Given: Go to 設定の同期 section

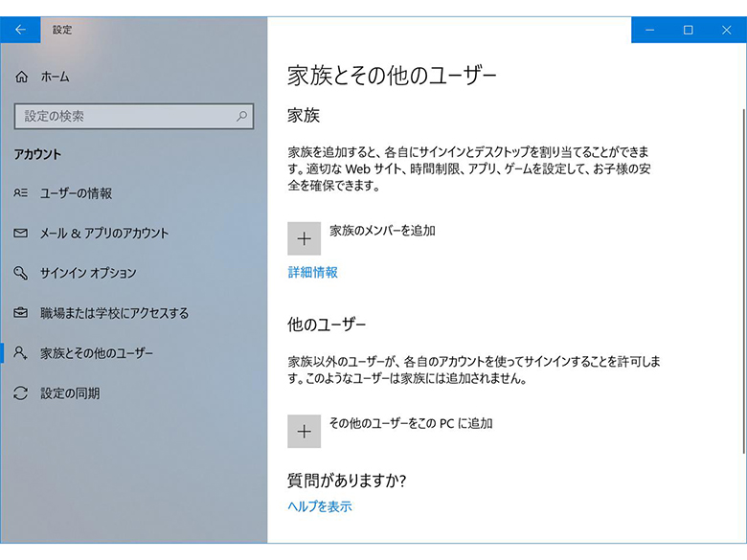Looking at the screenshot, I should [70, 393].
